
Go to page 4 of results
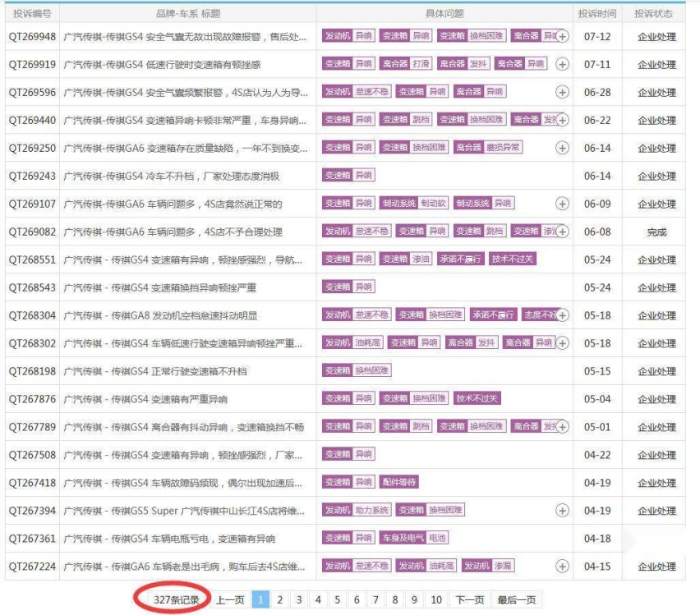click(x=318, y=599)
